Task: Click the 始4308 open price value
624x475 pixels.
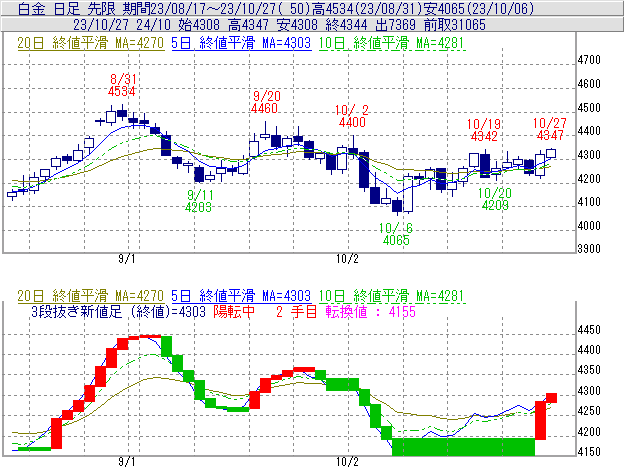Action: pyautogui.click(x=199, y=25)
